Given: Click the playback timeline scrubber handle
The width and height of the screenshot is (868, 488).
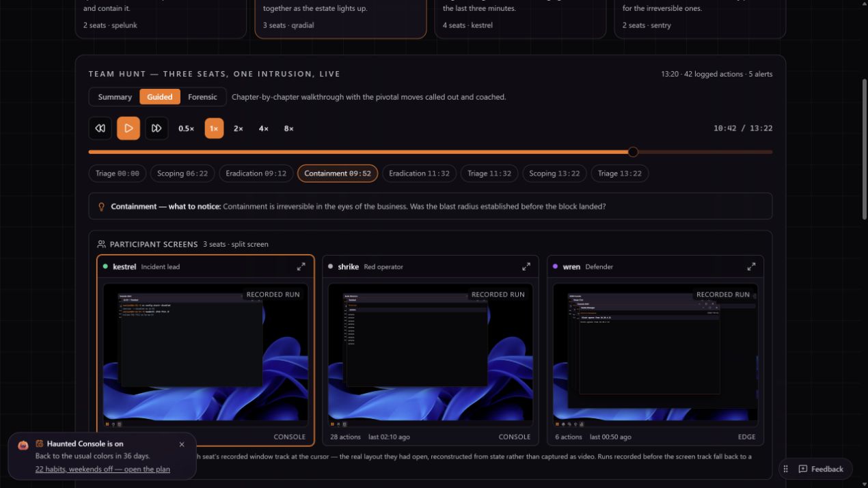Looking at the screenshot, I should [x=633, y=152].
